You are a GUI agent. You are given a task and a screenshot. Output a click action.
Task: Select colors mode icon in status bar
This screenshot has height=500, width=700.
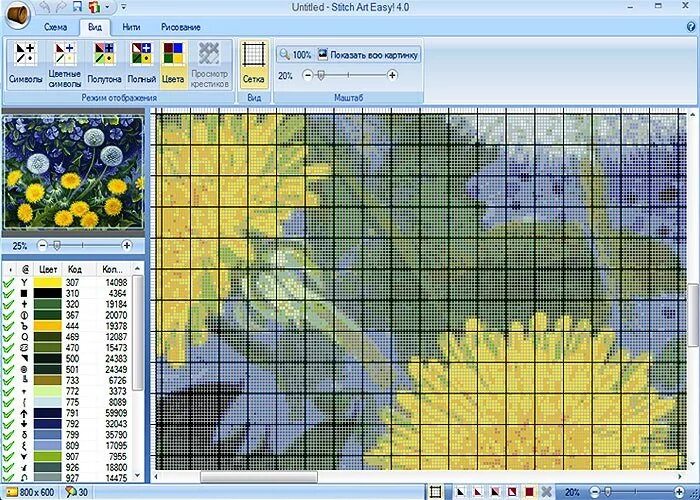[529, 492]
